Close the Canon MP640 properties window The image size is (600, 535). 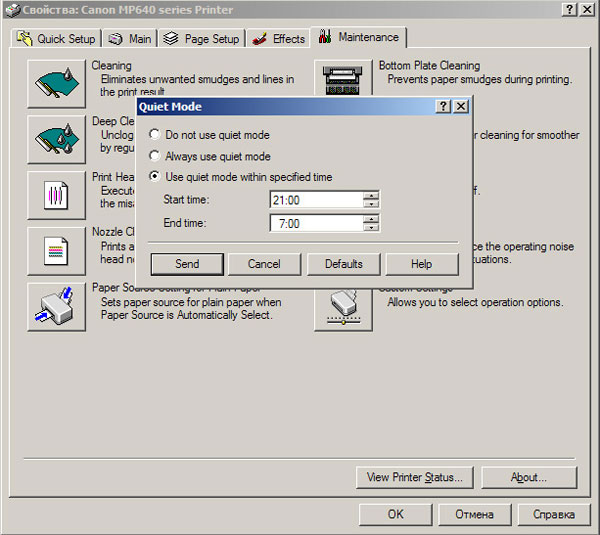(587, 9)
